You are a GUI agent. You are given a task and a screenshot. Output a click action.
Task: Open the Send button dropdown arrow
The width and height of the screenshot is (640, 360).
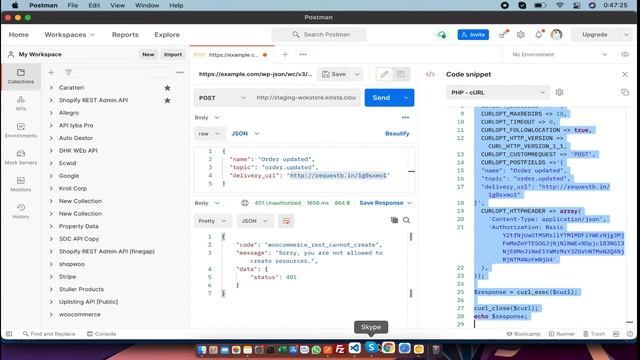pos(406,98)
